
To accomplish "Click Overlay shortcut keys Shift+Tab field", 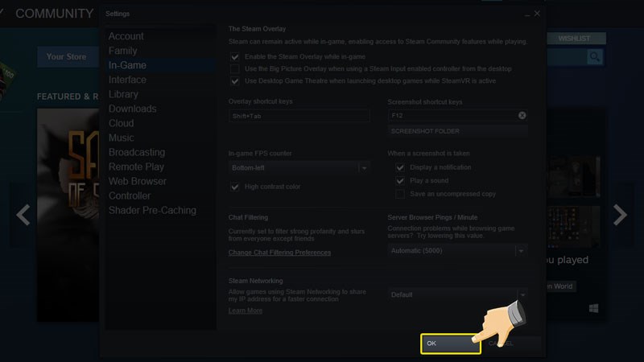I will (299, 116).
